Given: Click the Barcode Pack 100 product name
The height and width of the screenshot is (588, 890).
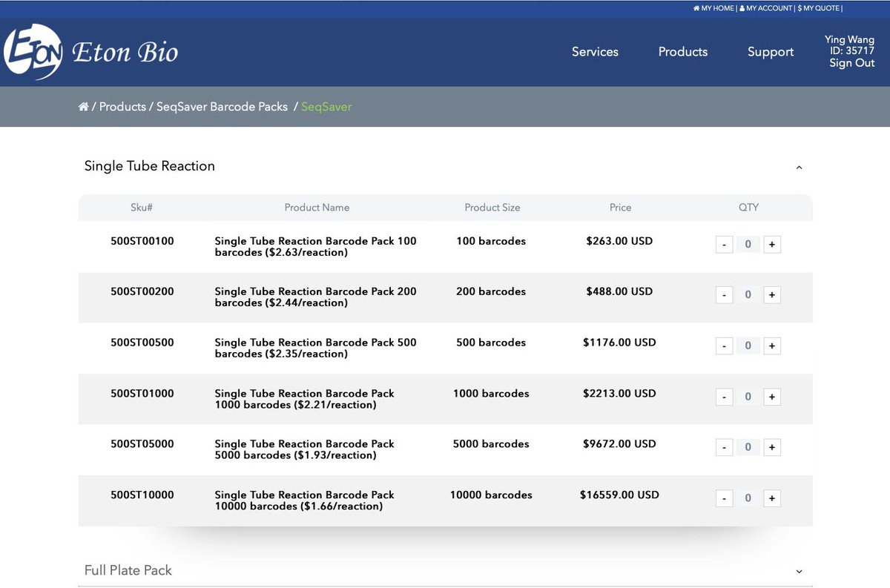Looking at the screenshot, I should 315,247.
